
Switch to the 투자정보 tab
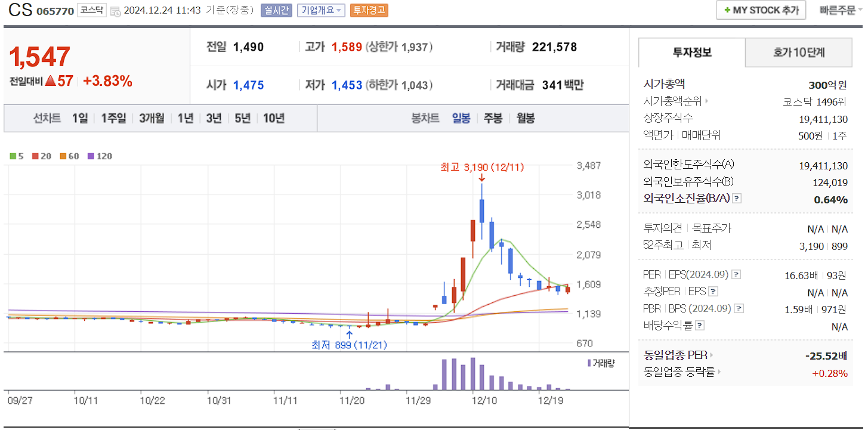click(x=692, y=52)
